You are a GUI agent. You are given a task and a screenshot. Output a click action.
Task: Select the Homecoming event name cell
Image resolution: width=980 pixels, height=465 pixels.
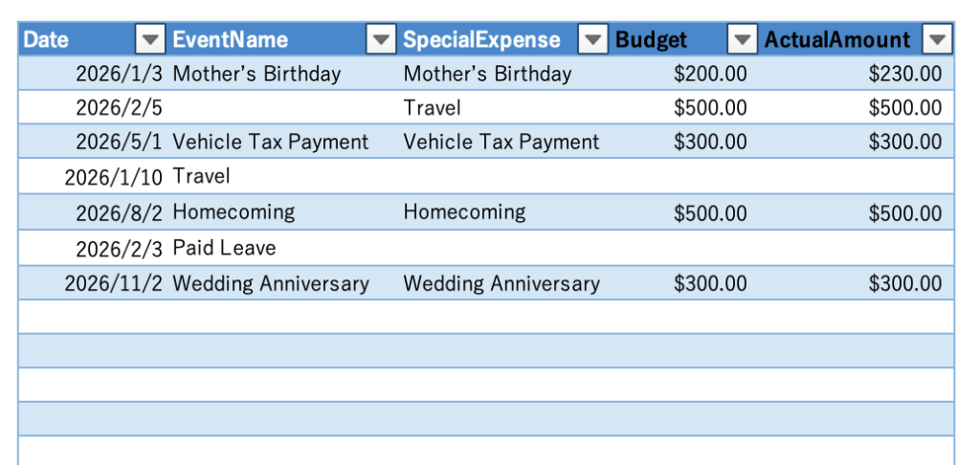234,212
